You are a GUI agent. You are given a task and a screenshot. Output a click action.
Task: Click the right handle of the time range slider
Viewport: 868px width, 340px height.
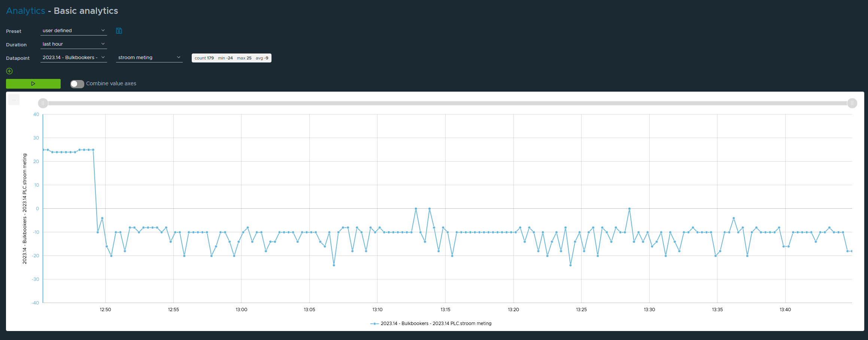pyautogui.click(x=852, y=103)
